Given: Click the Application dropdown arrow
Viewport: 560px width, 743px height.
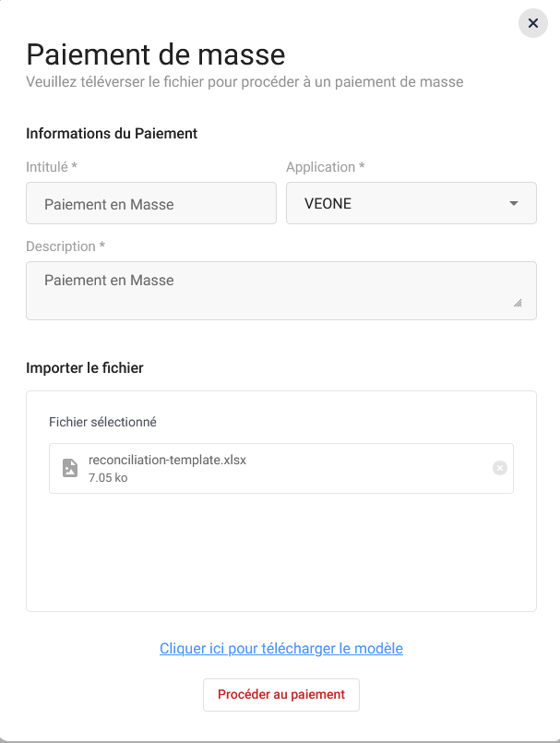Looking at the screenshot, I should coord(514,204).
